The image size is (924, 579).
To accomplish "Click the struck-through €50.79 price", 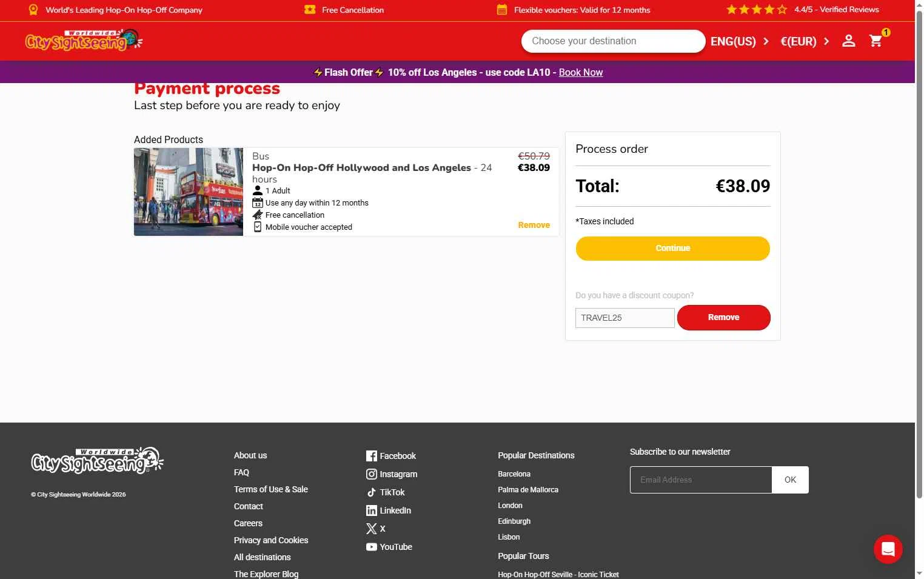I will pyautogui.click(x=534, y=156).
